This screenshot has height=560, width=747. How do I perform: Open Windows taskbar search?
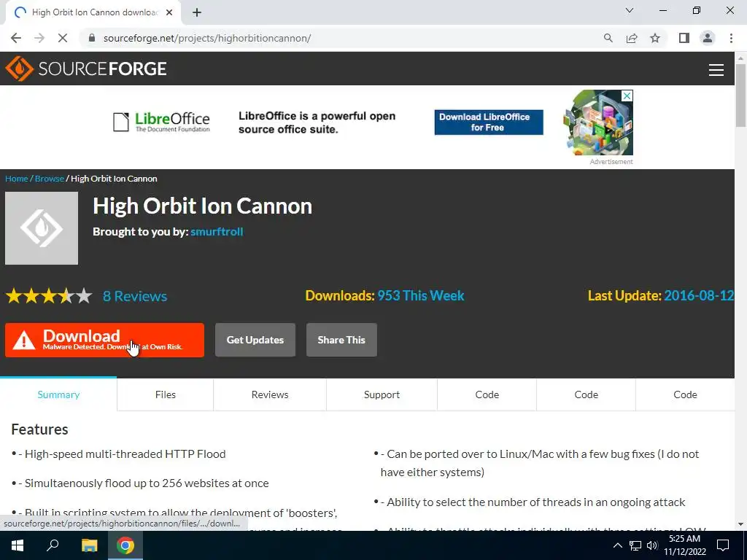[53, 545]
